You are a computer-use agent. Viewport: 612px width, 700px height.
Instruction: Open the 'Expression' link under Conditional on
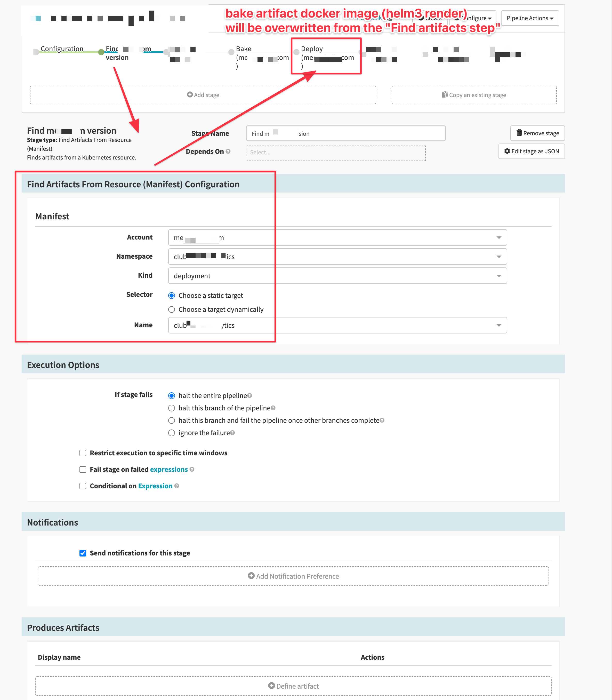(155, 486)
